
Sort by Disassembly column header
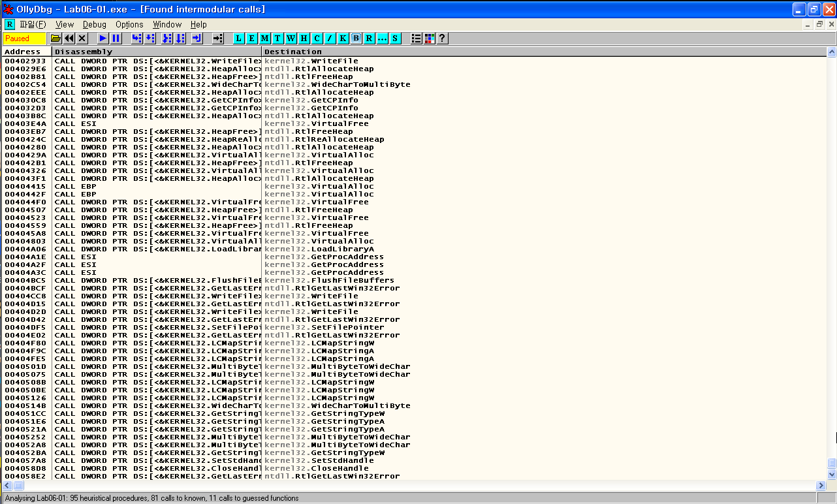click(157, 52)
